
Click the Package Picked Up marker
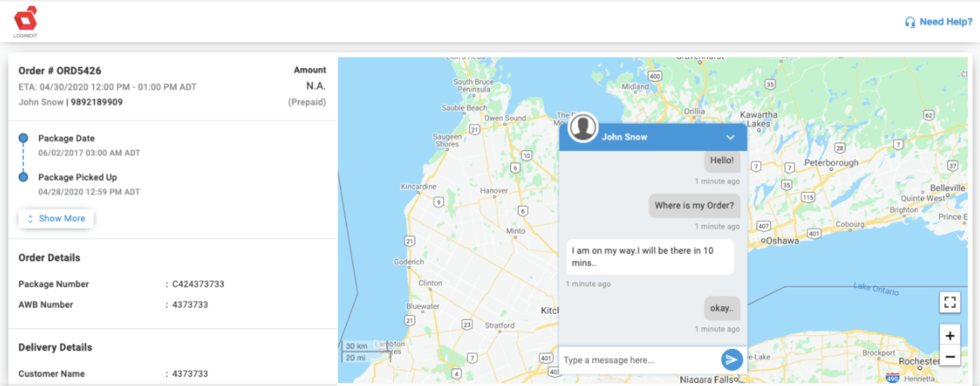[x=23, y=177]
